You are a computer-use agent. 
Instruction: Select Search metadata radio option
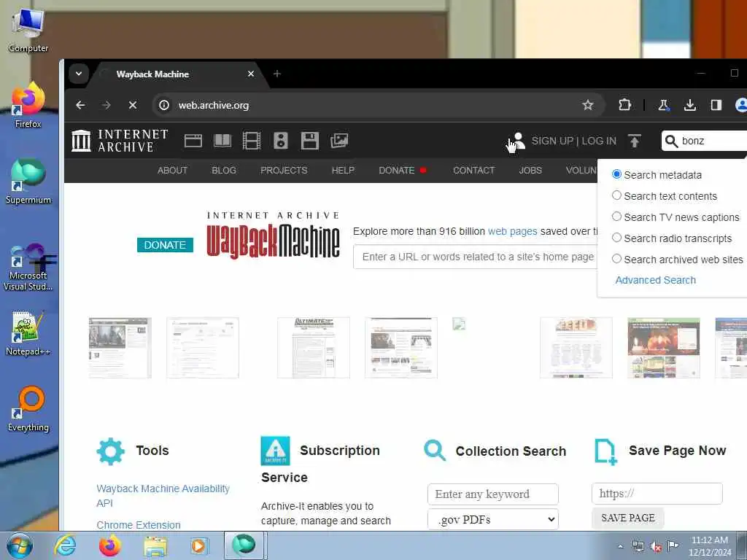click(x=616, y=174)
